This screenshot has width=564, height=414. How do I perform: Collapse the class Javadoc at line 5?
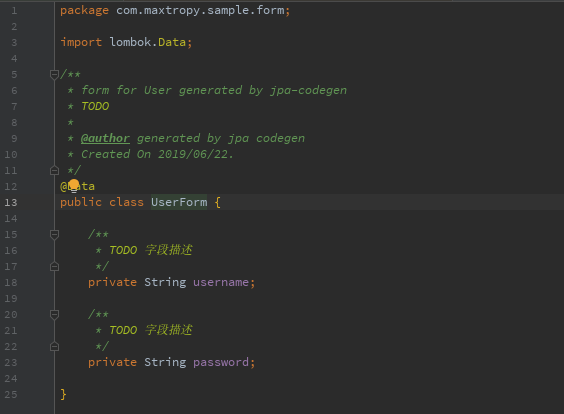point(54,74)
